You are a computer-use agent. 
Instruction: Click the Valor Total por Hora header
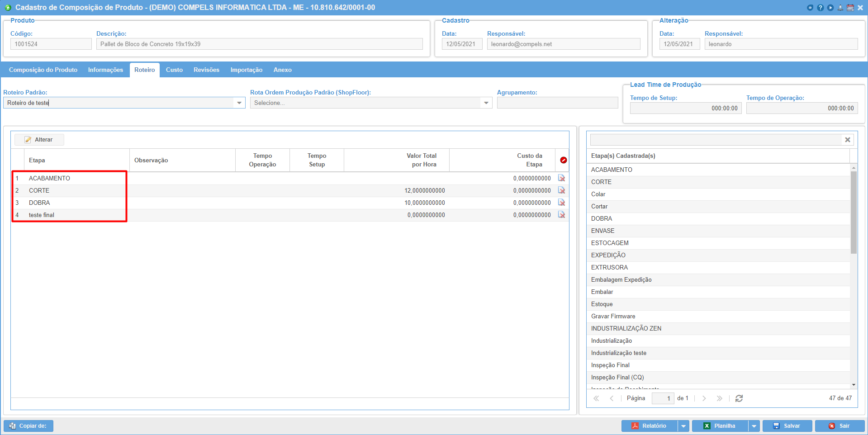397,160
